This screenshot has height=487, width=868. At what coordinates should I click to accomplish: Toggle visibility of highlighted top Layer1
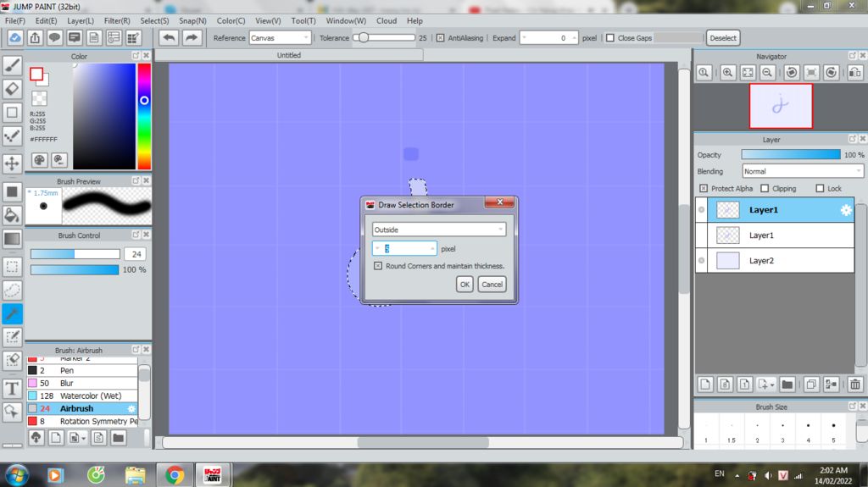pos(701,210)
